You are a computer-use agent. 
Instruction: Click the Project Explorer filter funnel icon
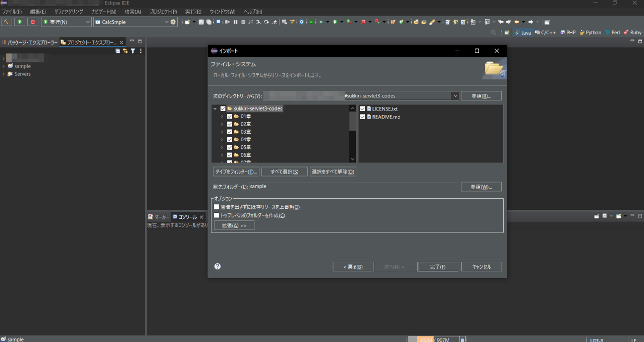[x=133, y=51]
